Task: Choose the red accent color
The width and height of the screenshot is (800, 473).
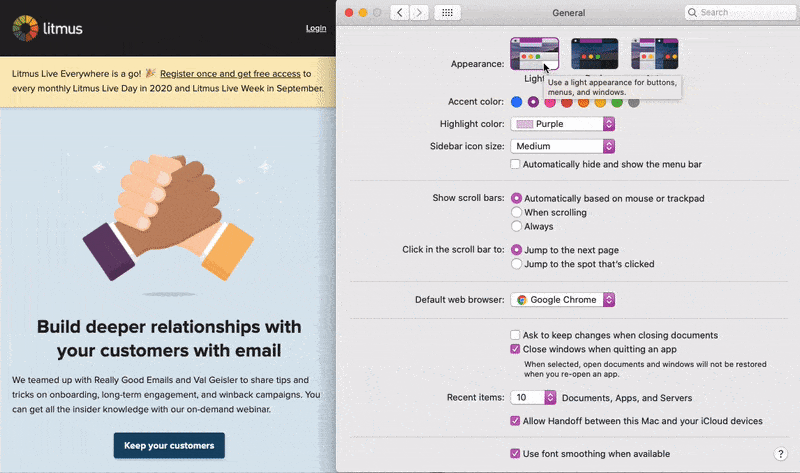Action: coord(566,103)
